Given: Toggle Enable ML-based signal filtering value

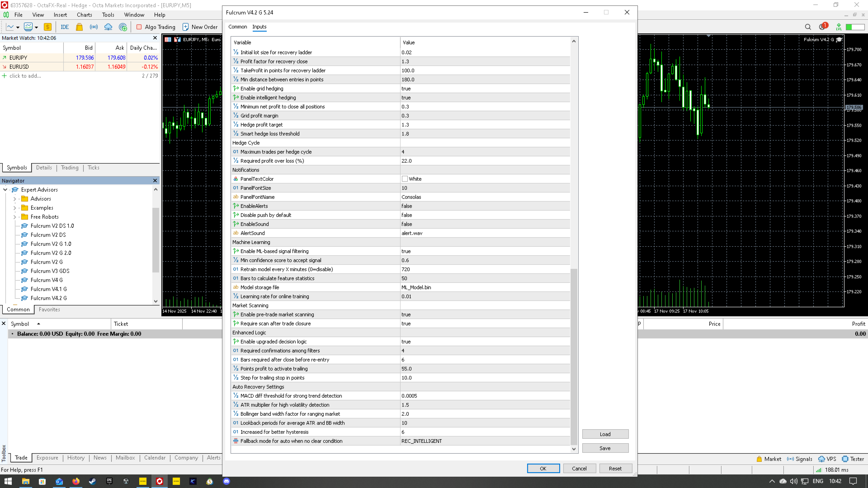Looking at the screenshot, I should (x=406, y=251).
